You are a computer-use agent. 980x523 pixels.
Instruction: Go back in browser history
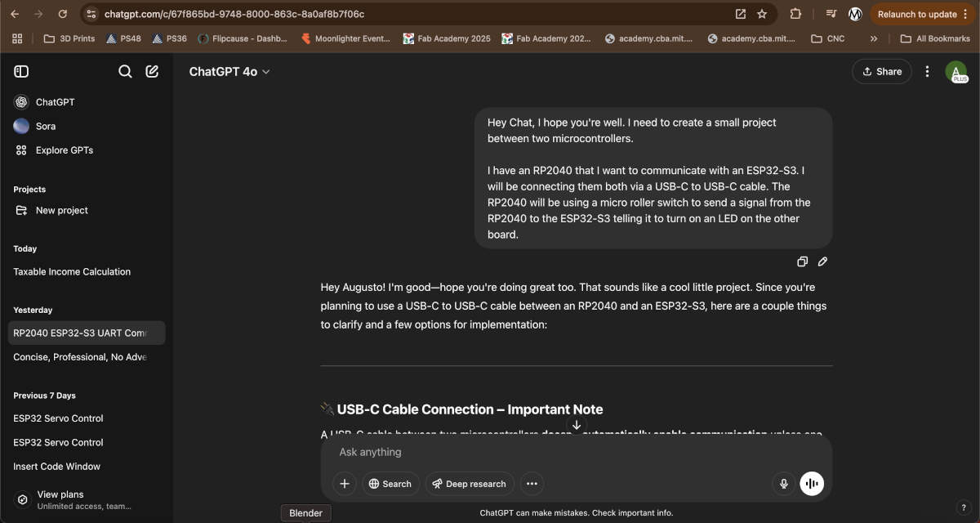click(14, 14)
